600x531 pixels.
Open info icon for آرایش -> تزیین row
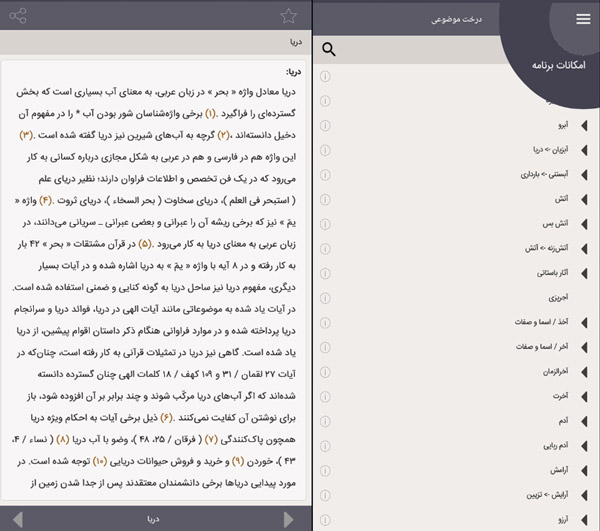click(x=325, y=495)
